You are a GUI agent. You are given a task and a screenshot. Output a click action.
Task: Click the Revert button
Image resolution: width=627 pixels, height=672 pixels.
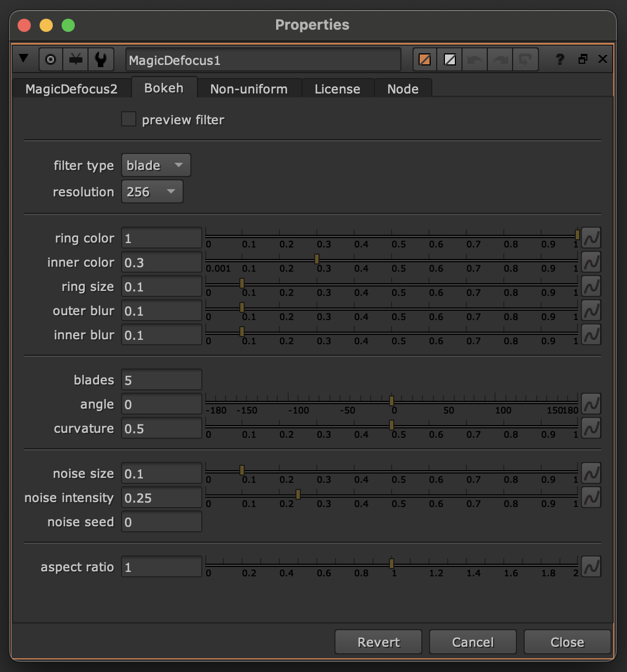pos(378,642)
